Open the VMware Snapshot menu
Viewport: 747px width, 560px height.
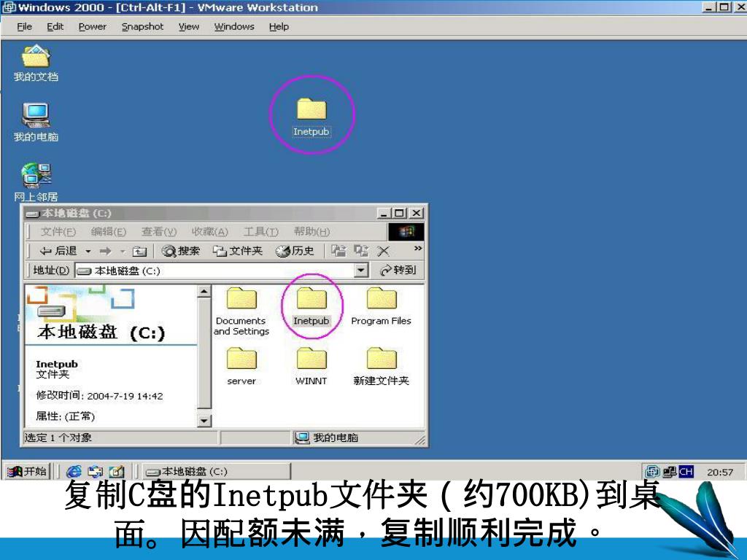tap(142, 27)
